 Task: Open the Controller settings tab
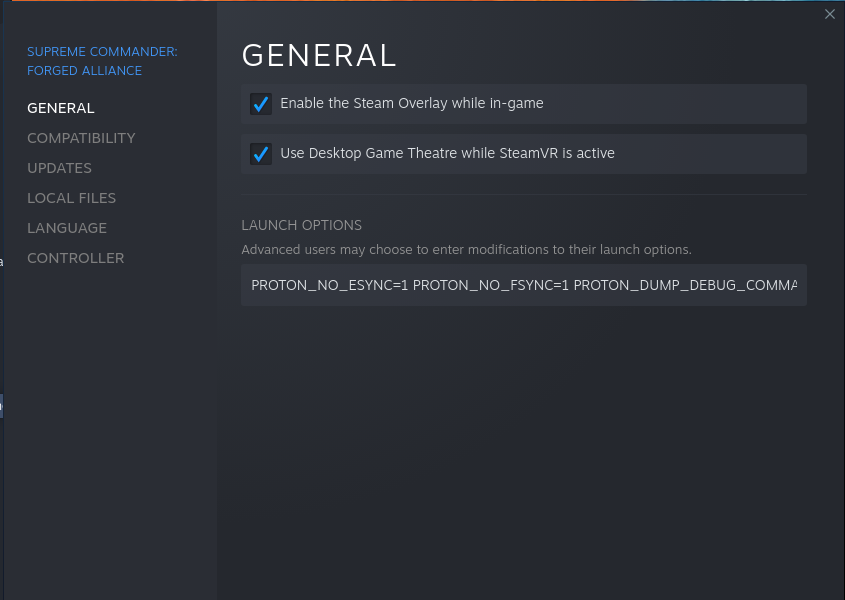click(75, 258)
